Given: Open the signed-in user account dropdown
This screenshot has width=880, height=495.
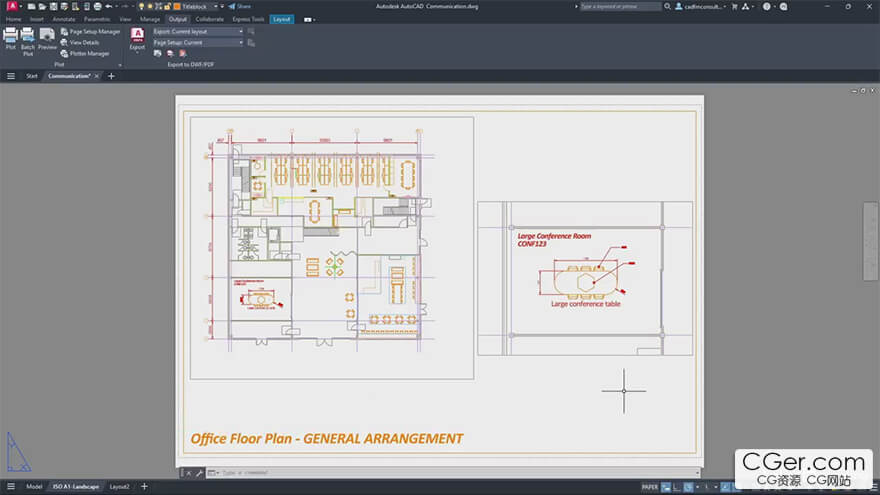Looking at the screenshot, I should click(700, 7).
